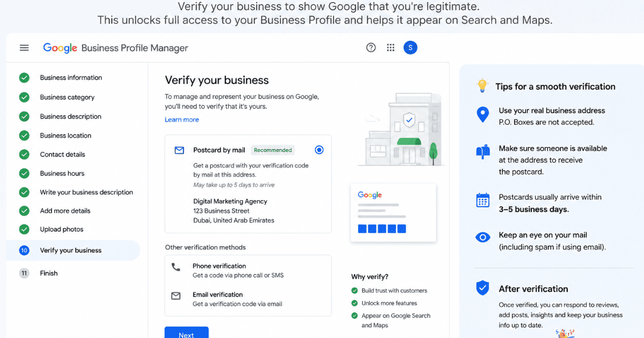Image resolution: width=644 pixels, height=338 pixels.
Task: Click the green check beside Business location
Action: pyautogui.click(x=24, y=136)
